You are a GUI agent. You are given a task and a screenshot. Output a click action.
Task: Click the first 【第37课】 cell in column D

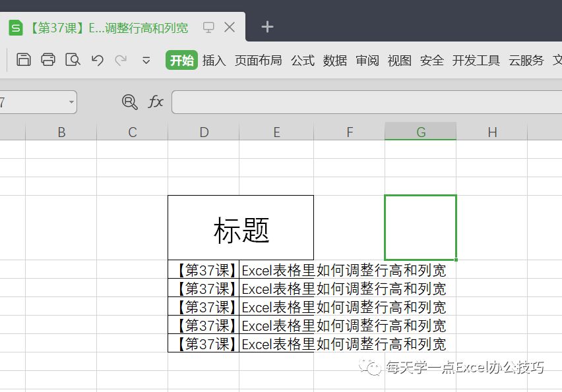204,269
